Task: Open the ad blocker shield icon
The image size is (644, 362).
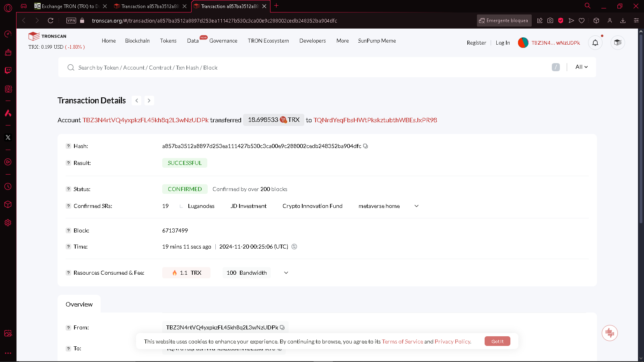Action: coord(561,21)
